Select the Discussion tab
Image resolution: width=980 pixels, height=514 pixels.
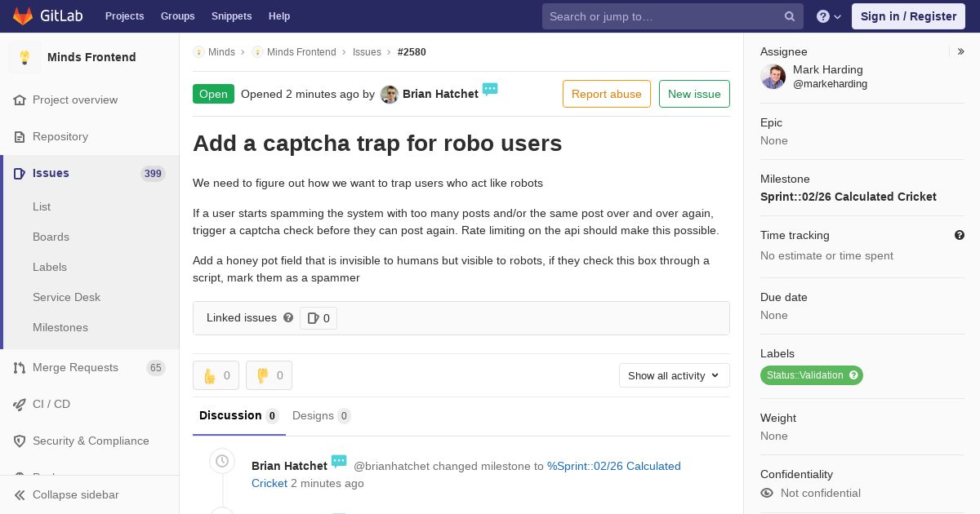point(238,416)
